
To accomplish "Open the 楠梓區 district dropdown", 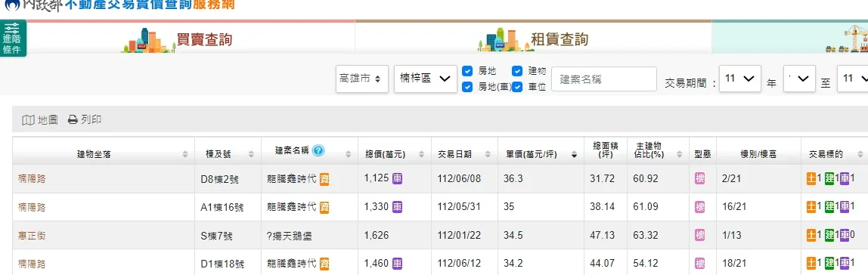I will [425, 79].
